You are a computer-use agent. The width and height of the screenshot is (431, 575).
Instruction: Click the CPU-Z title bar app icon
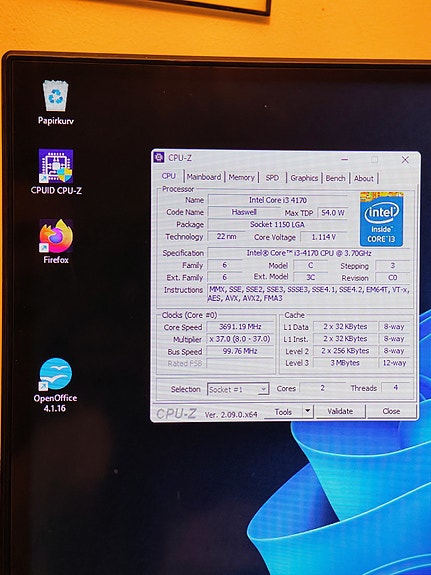[x=159, y=158]
